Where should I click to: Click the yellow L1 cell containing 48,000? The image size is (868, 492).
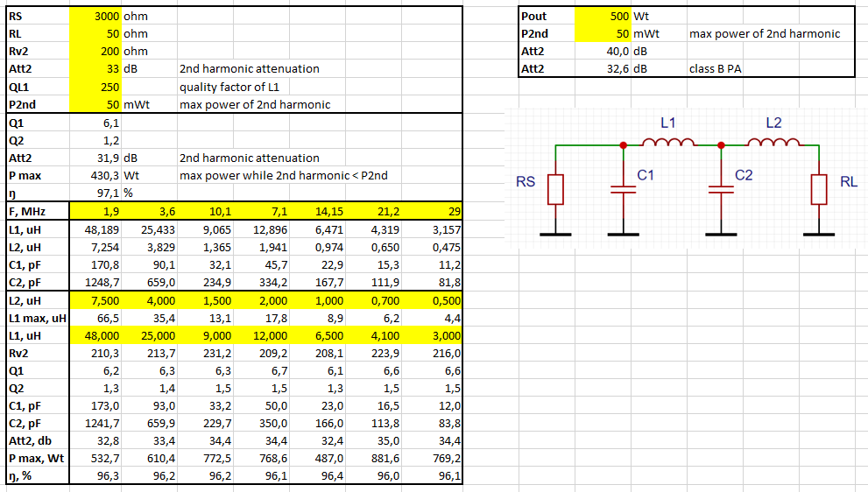(94, 335)
